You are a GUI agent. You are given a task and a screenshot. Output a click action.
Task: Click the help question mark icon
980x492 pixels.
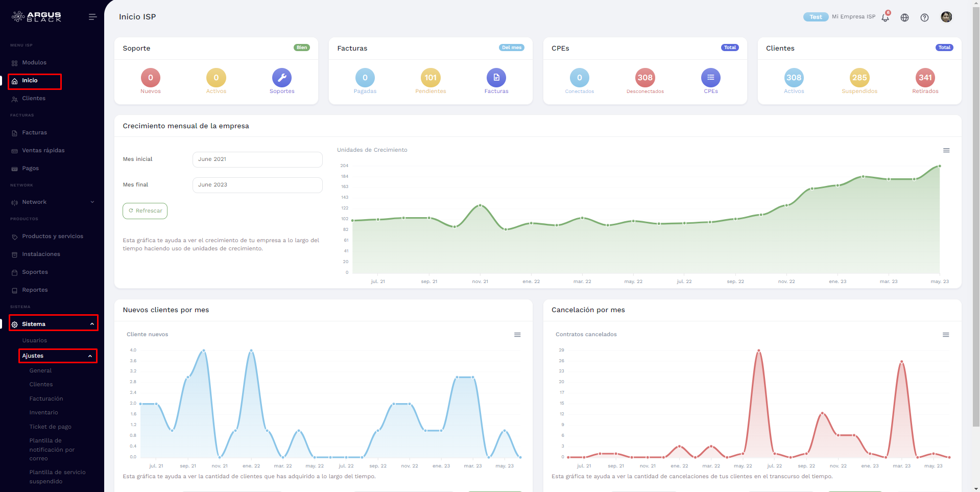tap(924, 17)
